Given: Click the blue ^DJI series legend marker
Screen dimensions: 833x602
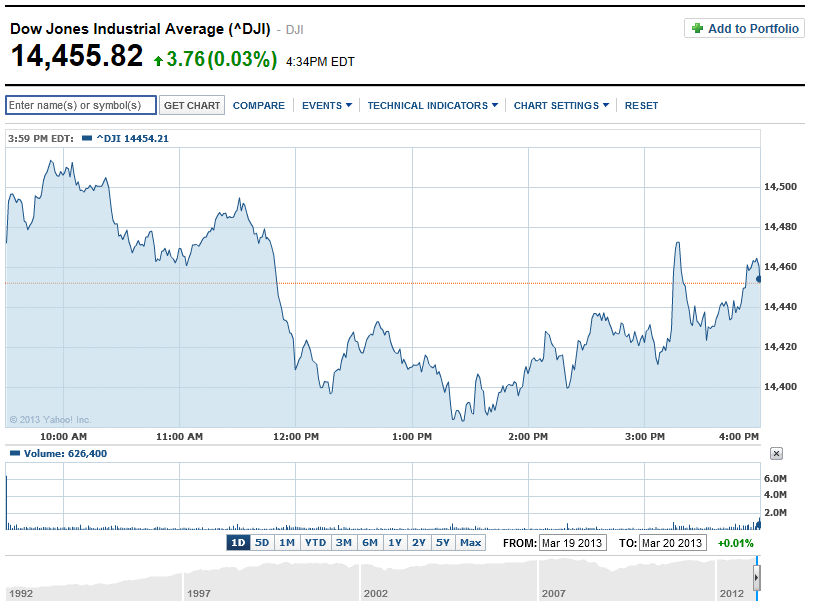Looking at the screenshot, I should pyautogui.click(x=86, y=138).
